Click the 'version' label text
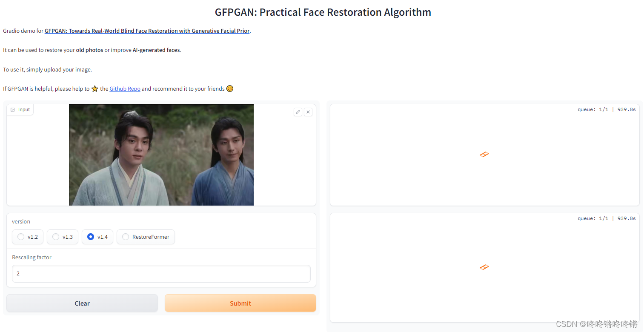644x332 pixels. click(21, 221)
